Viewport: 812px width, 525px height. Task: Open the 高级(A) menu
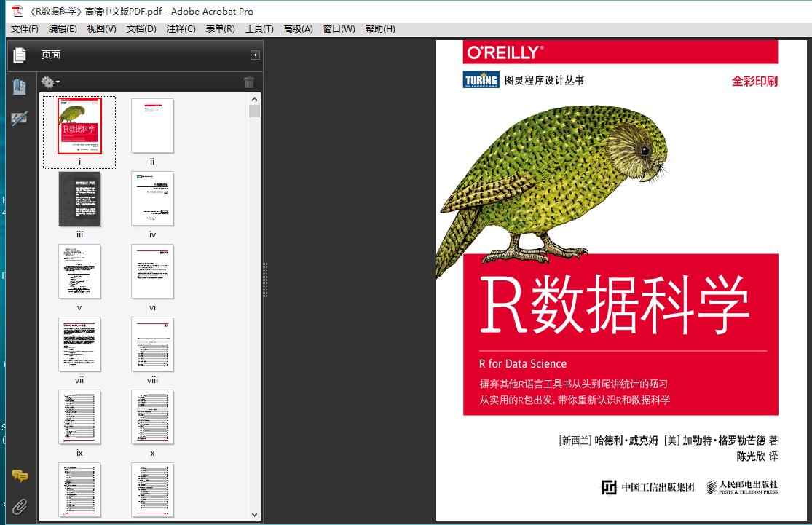(x=299, y=29)
